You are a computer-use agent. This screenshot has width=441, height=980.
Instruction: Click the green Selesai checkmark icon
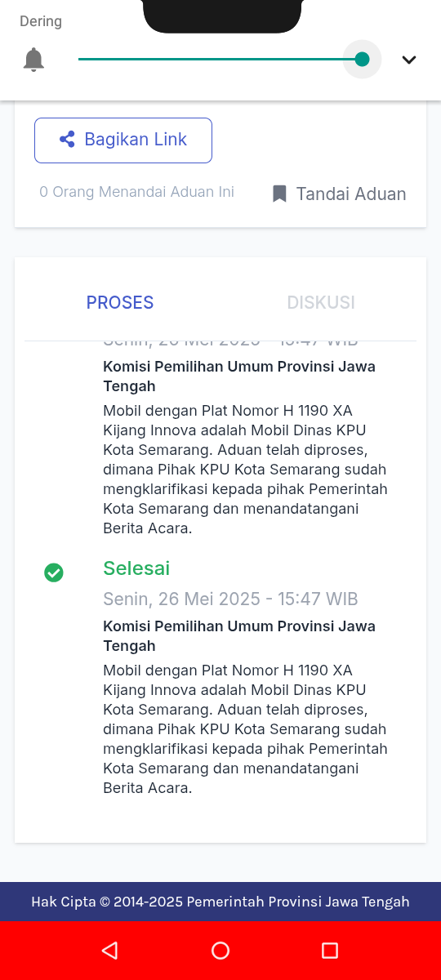[x=54, y=572]
